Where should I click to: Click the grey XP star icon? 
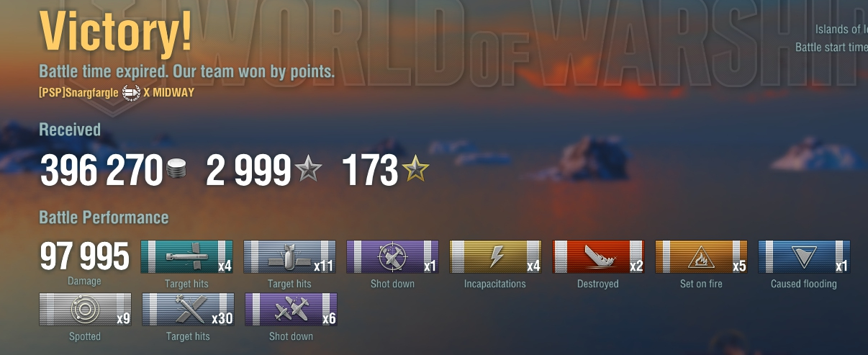pyautogui.click(x=308, y=170)
